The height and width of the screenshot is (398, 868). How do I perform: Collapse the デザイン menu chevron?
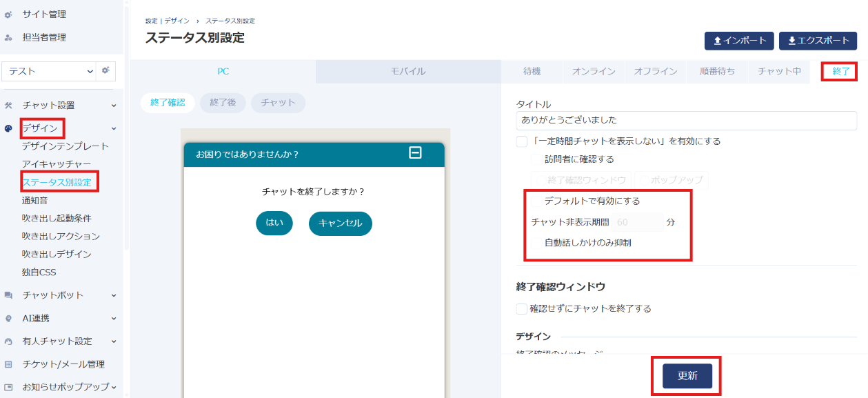[x=114, y=128]
